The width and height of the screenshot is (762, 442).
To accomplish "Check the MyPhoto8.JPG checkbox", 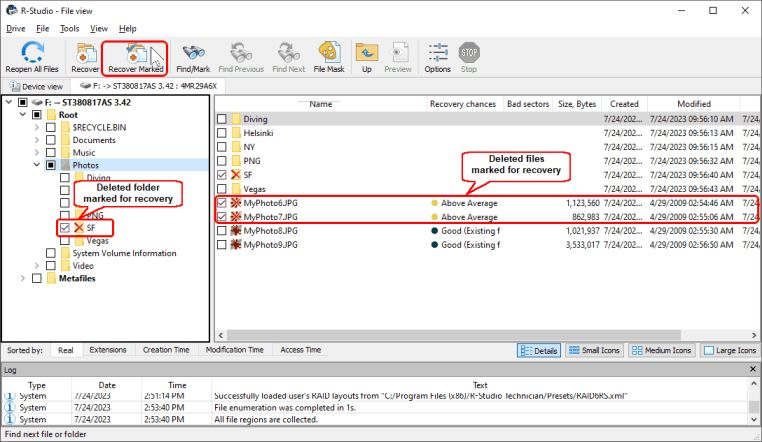I will [222, 231].
